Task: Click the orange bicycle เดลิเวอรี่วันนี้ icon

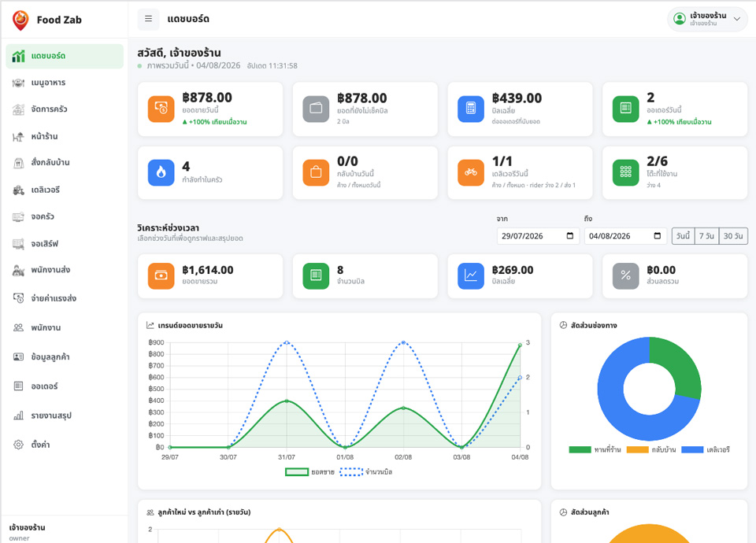Action: pos(471,172)
